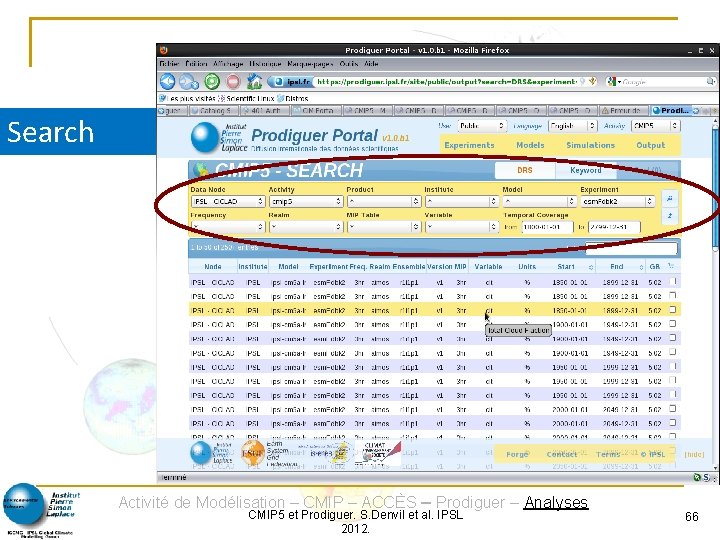Open the Experiment dropdown showing esmFdbk2
Viewport: 720px width, 540px height.
(617, 201)
